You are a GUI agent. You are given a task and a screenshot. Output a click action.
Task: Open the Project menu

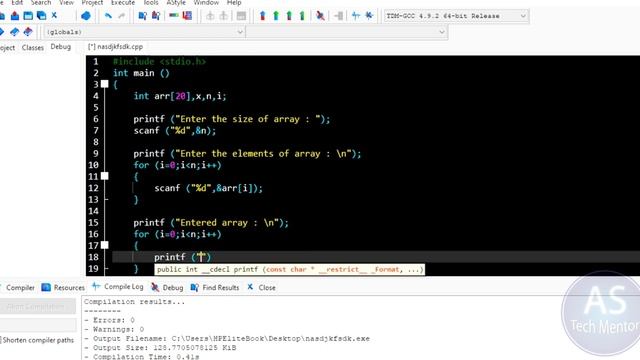[x=92, y=3]
